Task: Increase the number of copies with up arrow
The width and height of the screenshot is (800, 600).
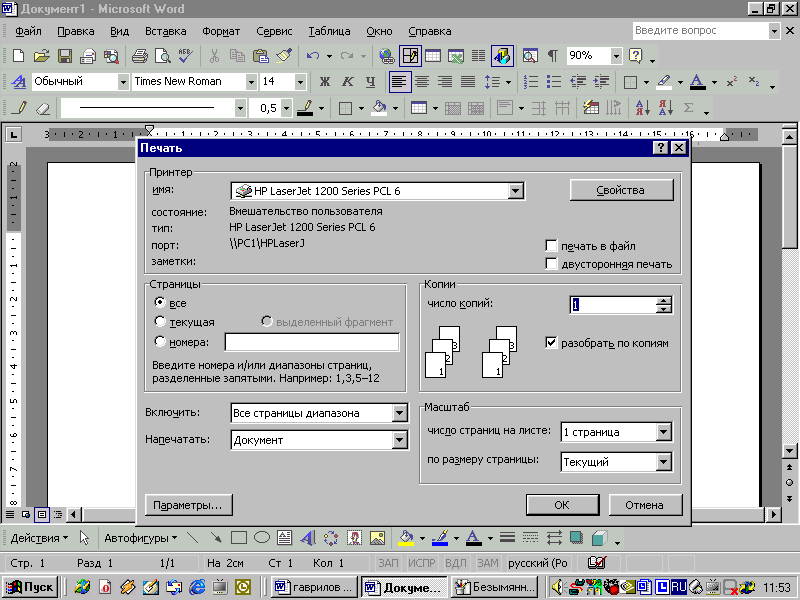Action: point(663,301)
